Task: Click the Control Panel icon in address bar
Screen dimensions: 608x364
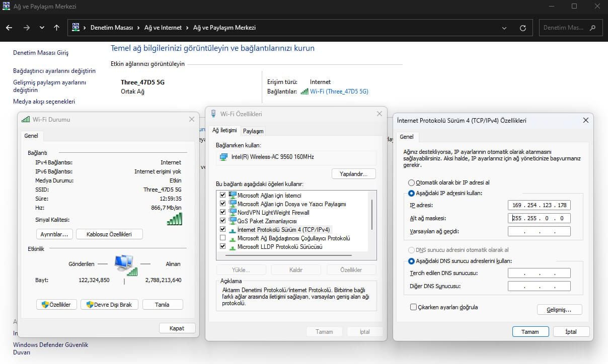Action: click(x=76, y=28)
